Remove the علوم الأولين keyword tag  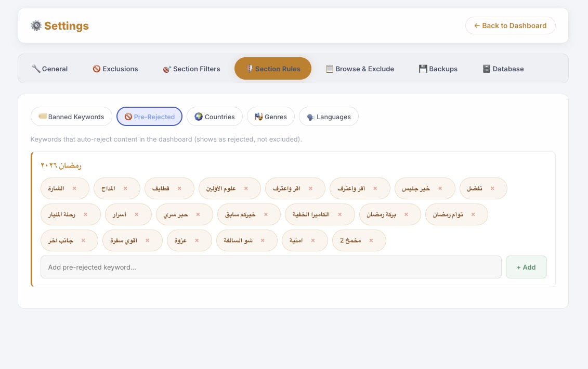246,188
